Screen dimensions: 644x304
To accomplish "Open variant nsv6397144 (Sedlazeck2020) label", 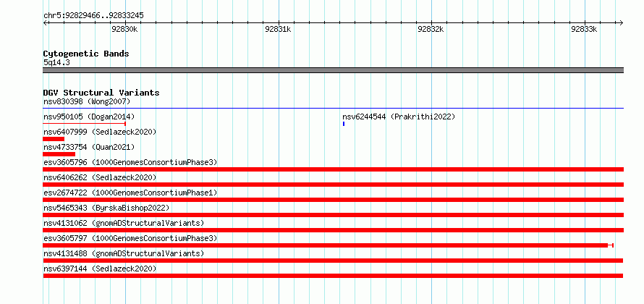I will click(x=100, y=269).
